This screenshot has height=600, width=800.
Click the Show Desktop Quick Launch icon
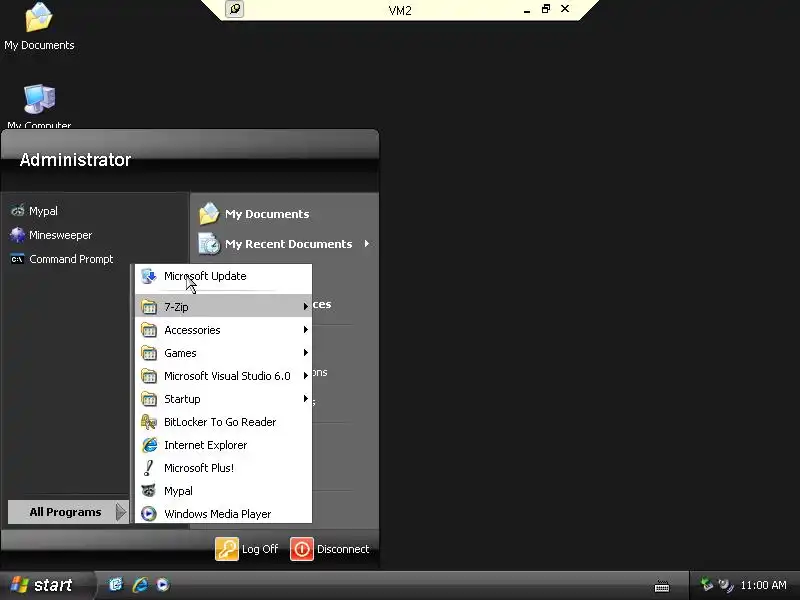tap(116, 585)
